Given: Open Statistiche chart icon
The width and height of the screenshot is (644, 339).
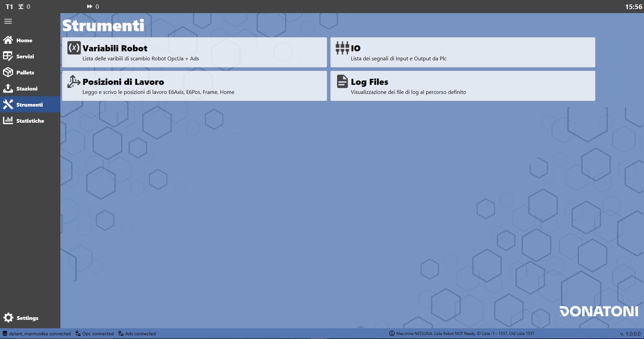Looking at the screenshot, I should (x=8, y=120).
